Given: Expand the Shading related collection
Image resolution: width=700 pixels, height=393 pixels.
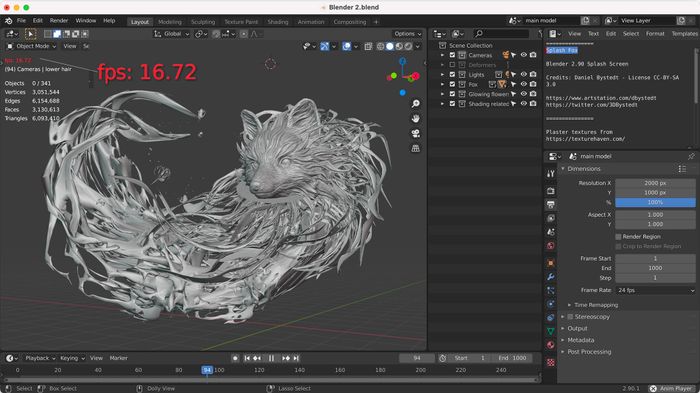Looking at the screenshot, I should coord(442,104).
